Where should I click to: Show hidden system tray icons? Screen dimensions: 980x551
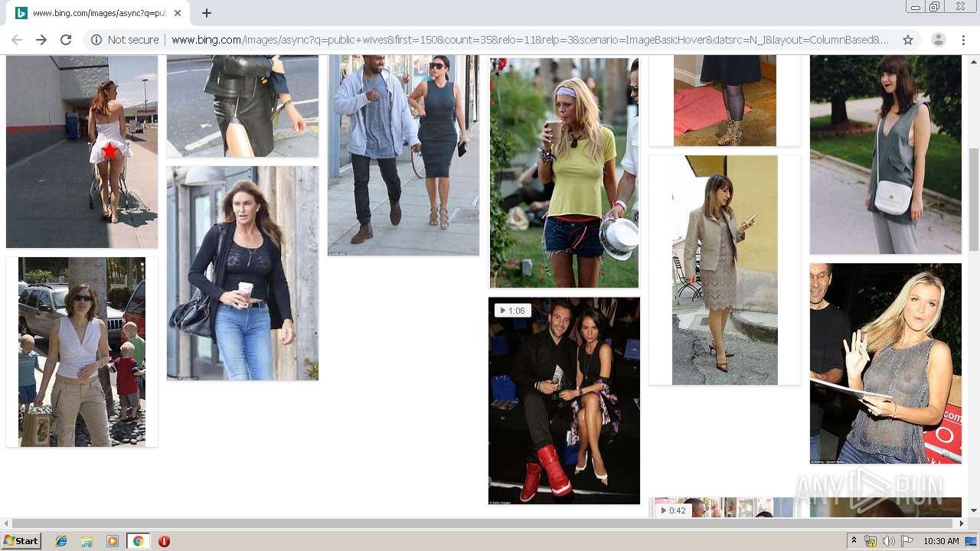[x=854, y=541]
